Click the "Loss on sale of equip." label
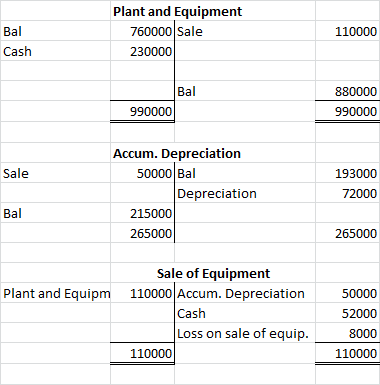 pyautogui.click(x=243, y=333)
